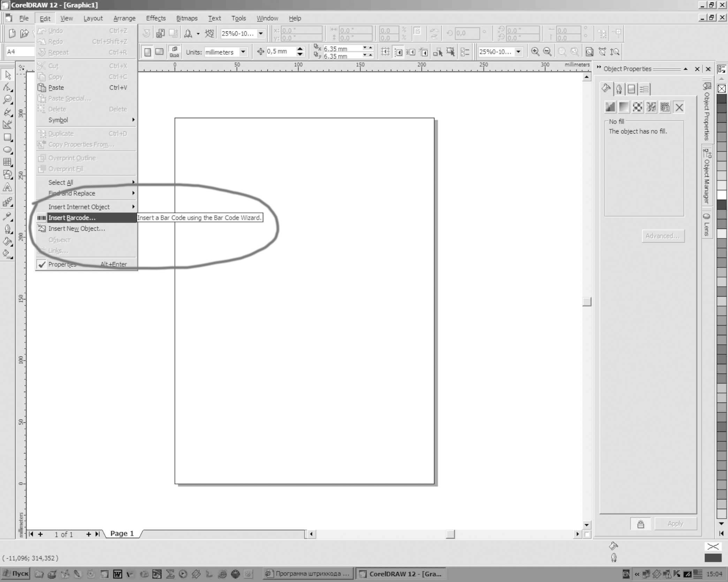Open property bar zoom levels dropdown

pos(518,52)
